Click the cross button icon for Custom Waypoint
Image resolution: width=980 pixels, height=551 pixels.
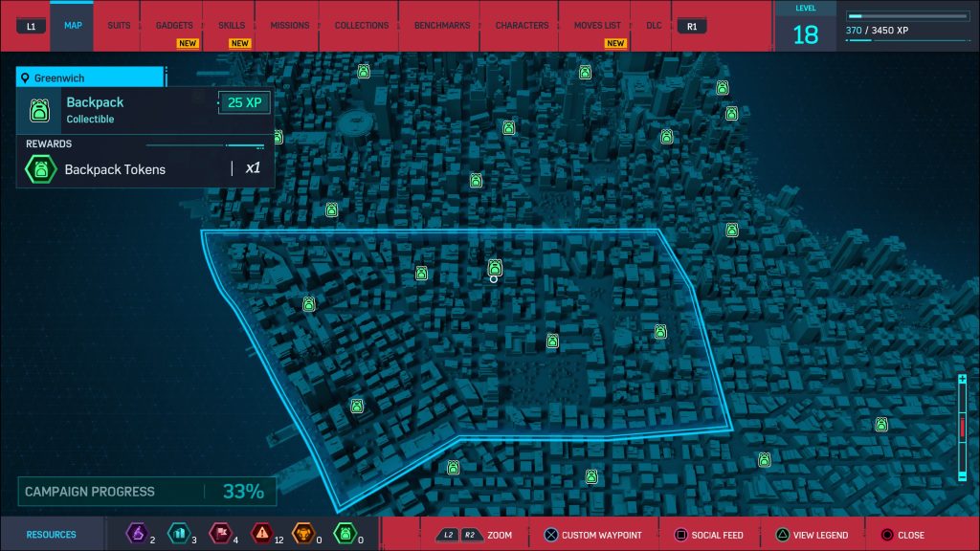550,535
